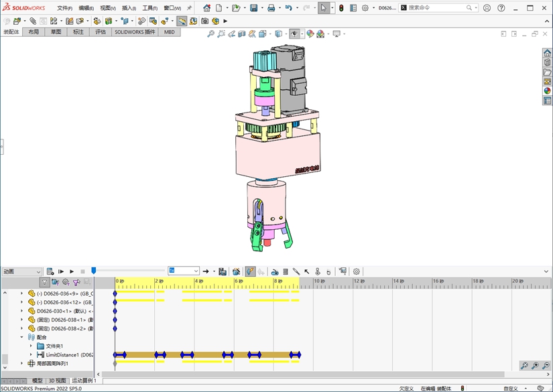Click the Save Animation icon
Screen dimensions: 553x392
(223, 271)
